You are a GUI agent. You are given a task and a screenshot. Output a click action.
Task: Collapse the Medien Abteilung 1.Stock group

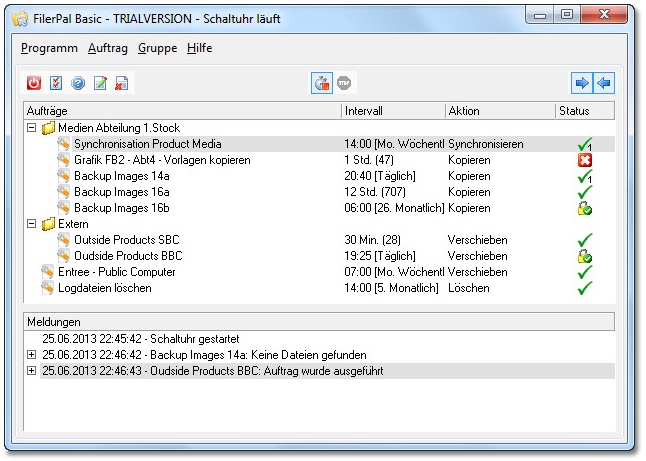32,128
